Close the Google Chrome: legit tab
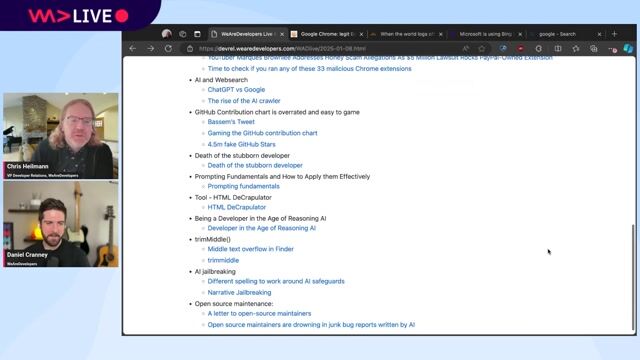640x360 pixels. click(361, 34)
